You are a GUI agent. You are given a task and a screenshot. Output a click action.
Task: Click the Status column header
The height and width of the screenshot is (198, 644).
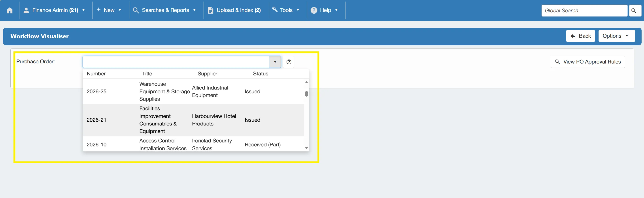(x=261, y=74)
